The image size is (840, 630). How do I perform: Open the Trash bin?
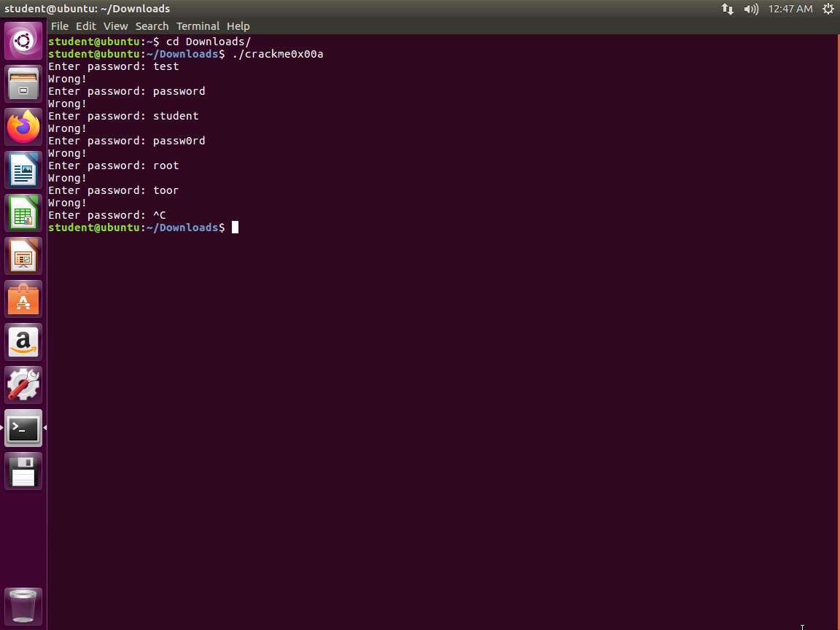23,606
